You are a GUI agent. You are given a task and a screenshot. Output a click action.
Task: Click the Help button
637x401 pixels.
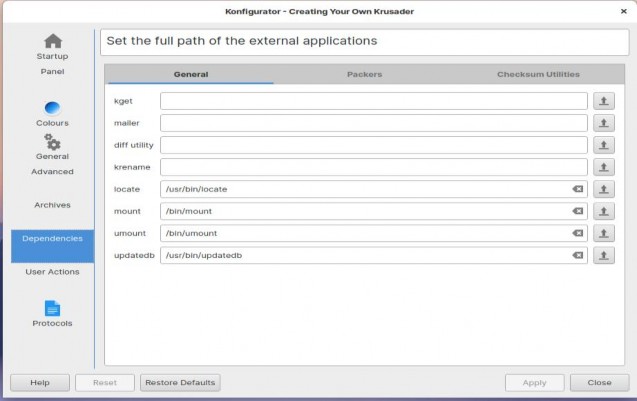point(40,383)
